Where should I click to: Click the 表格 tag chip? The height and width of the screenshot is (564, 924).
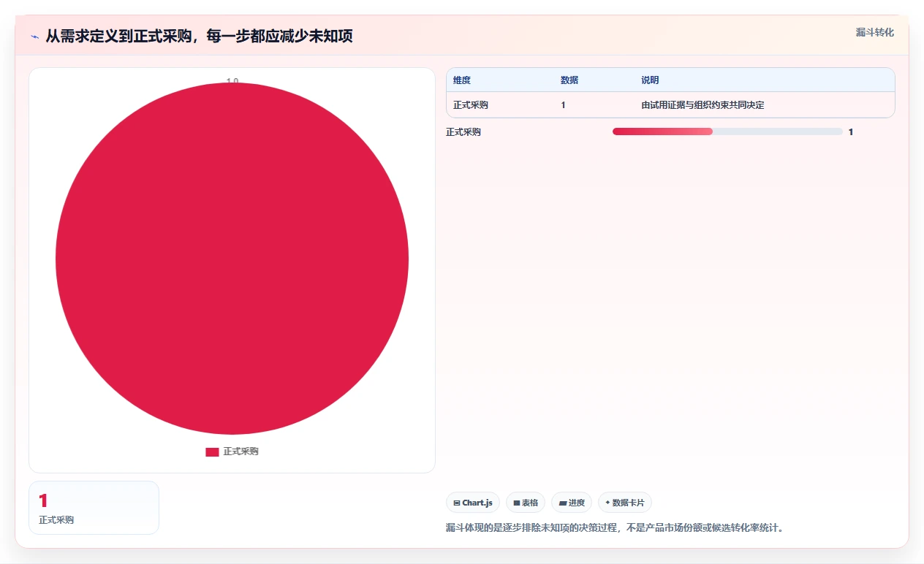click(526, 503)
